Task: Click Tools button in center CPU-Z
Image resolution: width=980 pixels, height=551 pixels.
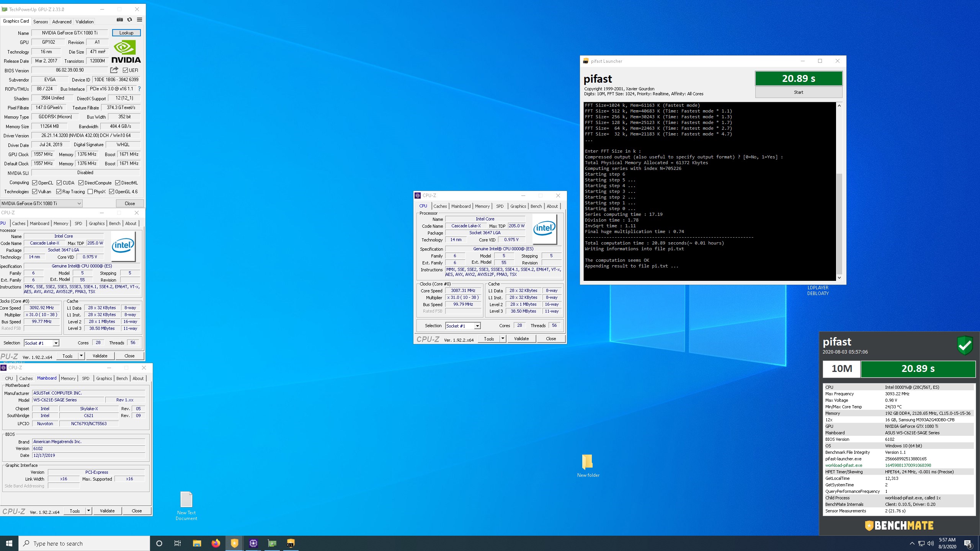Action: pyautogui.click(x=489, y=339)
